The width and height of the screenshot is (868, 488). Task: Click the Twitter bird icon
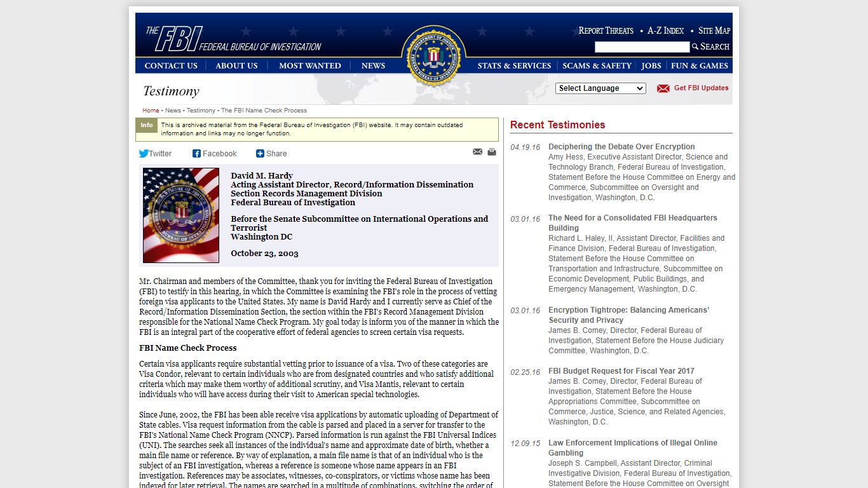(144, 153)
